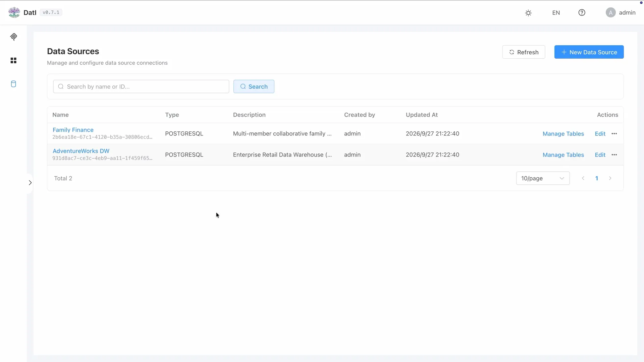Click the Type column header
644x362 pixels.
172,115
